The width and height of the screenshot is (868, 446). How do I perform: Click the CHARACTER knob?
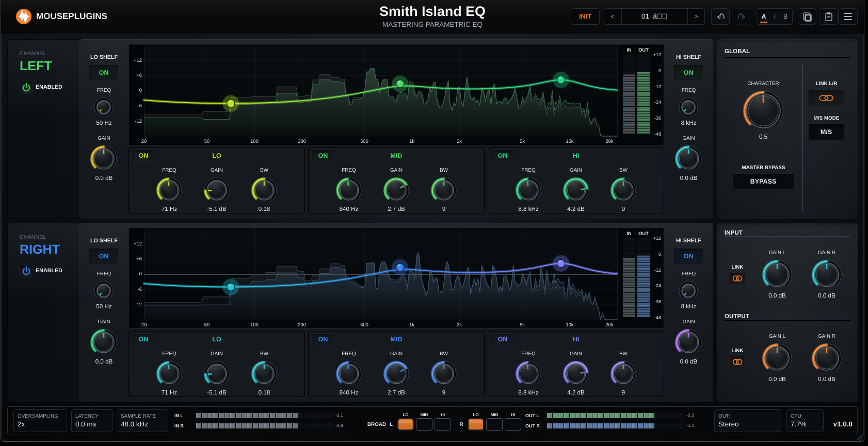click(x=763, y=110)
